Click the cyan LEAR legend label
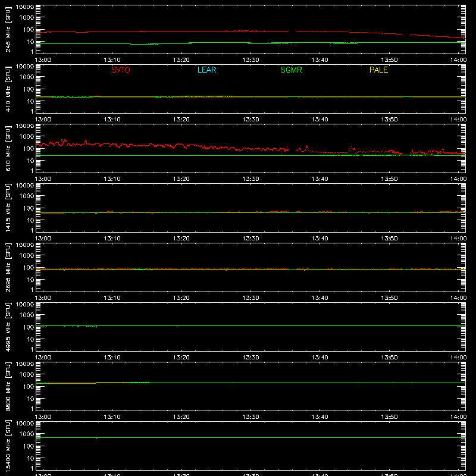Viewport: 476px width, 476px height. click(x=206, y=70)
